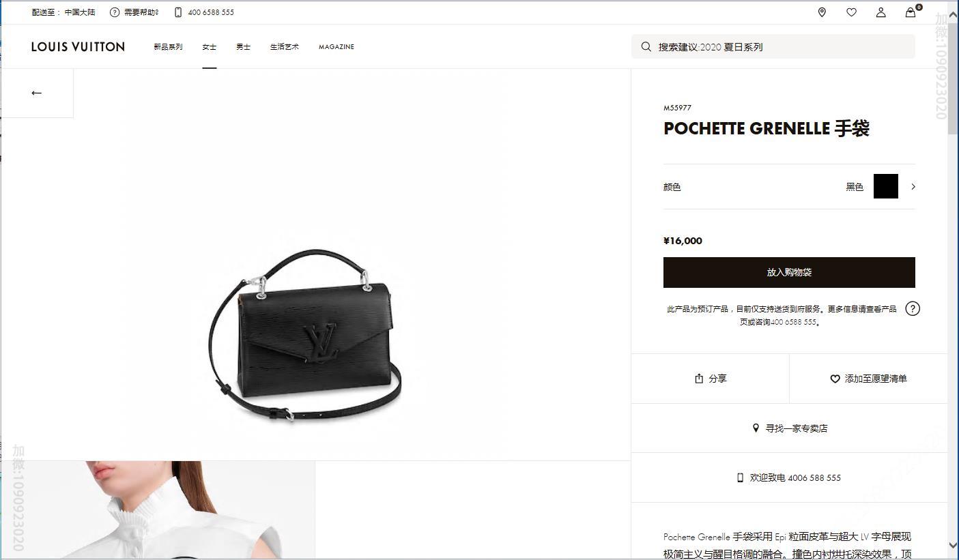The width and height of the screenshot is (959, 560).
Task: Open the 生活艺术 menu
Action: (285, 47)
